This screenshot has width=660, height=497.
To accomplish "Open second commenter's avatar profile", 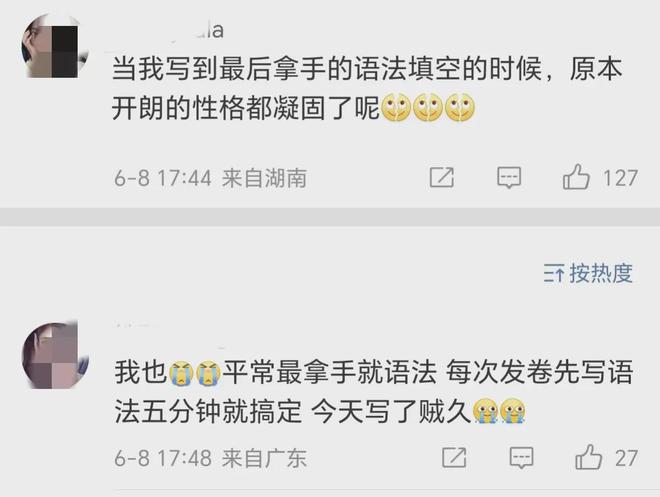I will (55, 356).
